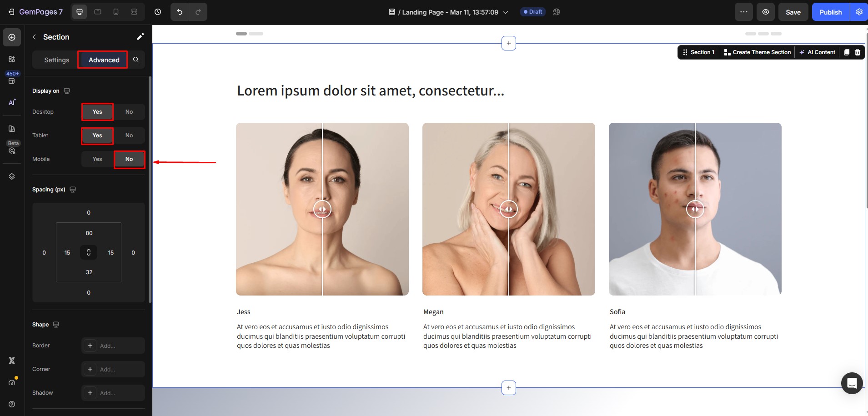Image resolution: width=868 pixels, height=416 pixels.
Task: Enable Mobile display with Yes
Action: 97,159
